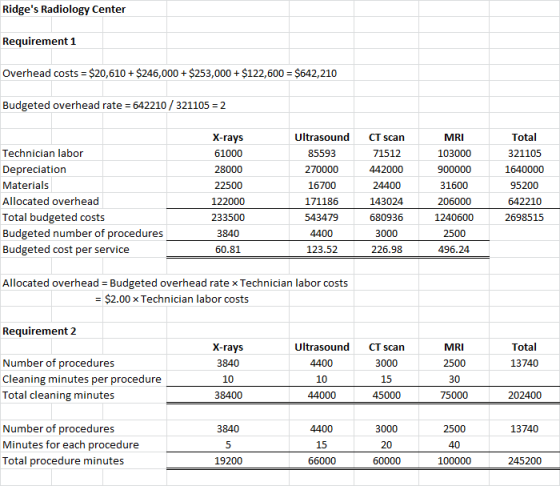560x486 pixels.
Task: Select Budgeted cost per service label
Action: click(66, 250)
